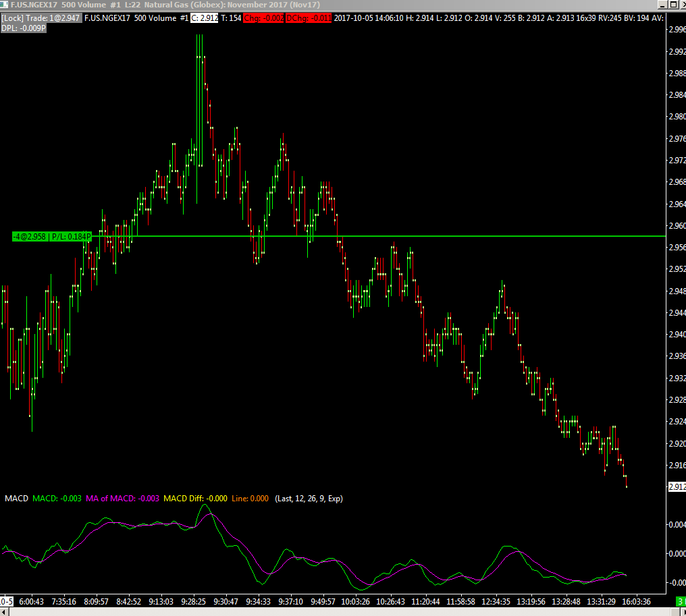686x616 pixels.
Task: Click the DPL: -0.009P label
Action: click(23, 28)
